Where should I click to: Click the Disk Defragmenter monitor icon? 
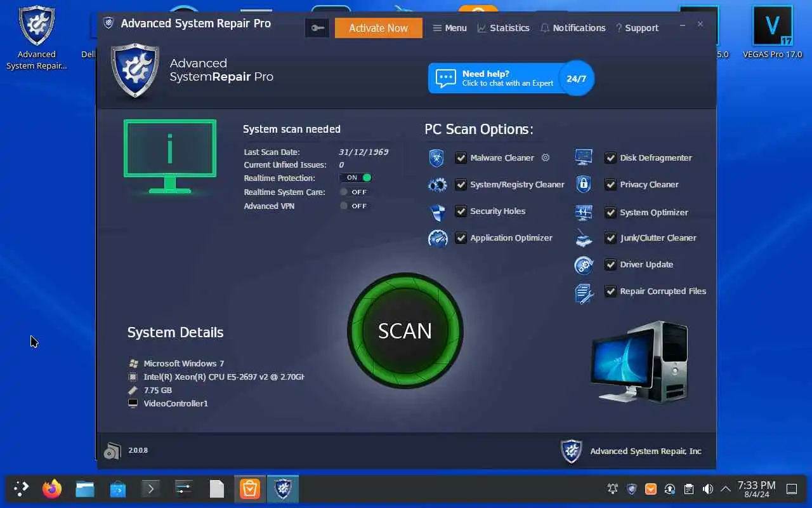click(x=584, y=157)
